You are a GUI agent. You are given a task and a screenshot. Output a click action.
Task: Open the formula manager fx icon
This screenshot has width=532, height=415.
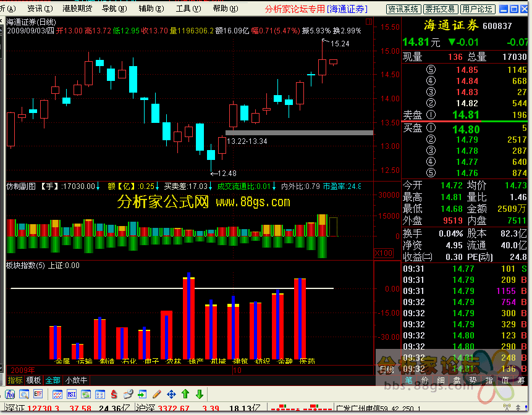point(10,395)
